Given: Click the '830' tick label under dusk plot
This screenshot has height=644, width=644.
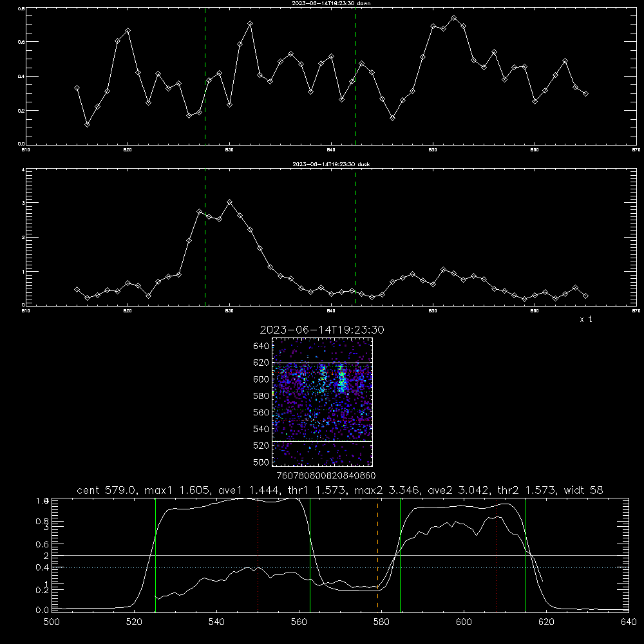Looking at the screenshot, I should coord(230,311).
